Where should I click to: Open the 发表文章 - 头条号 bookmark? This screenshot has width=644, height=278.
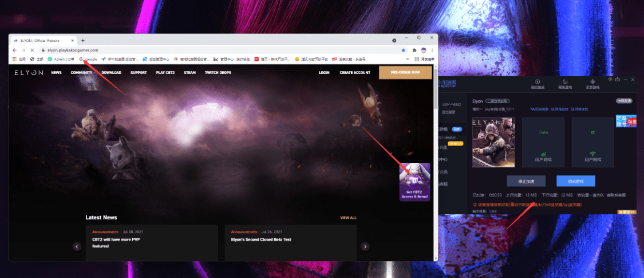(x=349, y=59)
